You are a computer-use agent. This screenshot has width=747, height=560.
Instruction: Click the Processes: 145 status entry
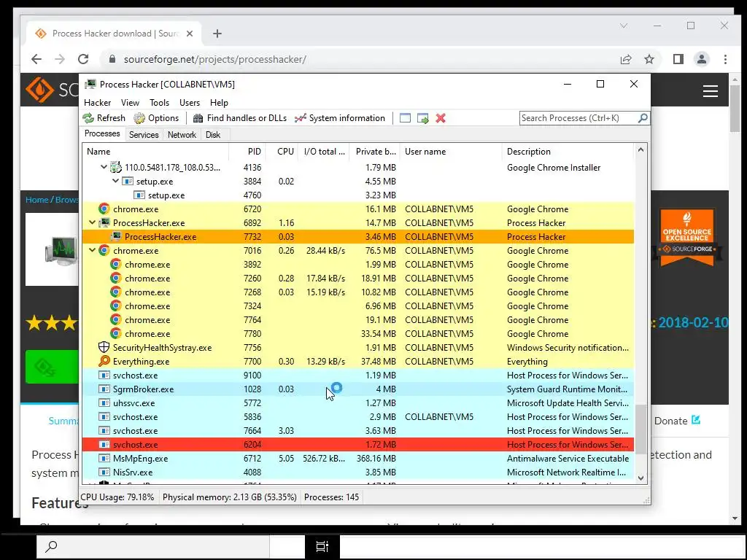point(332,497)
